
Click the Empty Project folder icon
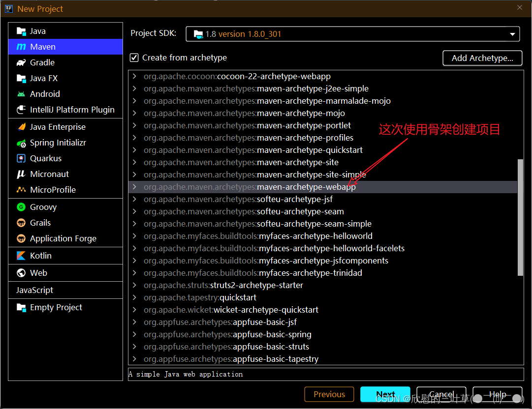21,307
